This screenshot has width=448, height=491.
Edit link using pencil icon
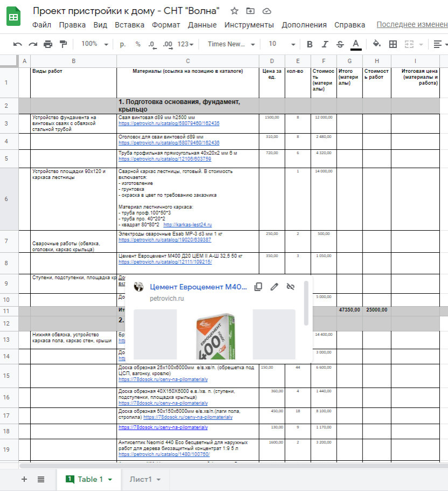tap(274, 287)
